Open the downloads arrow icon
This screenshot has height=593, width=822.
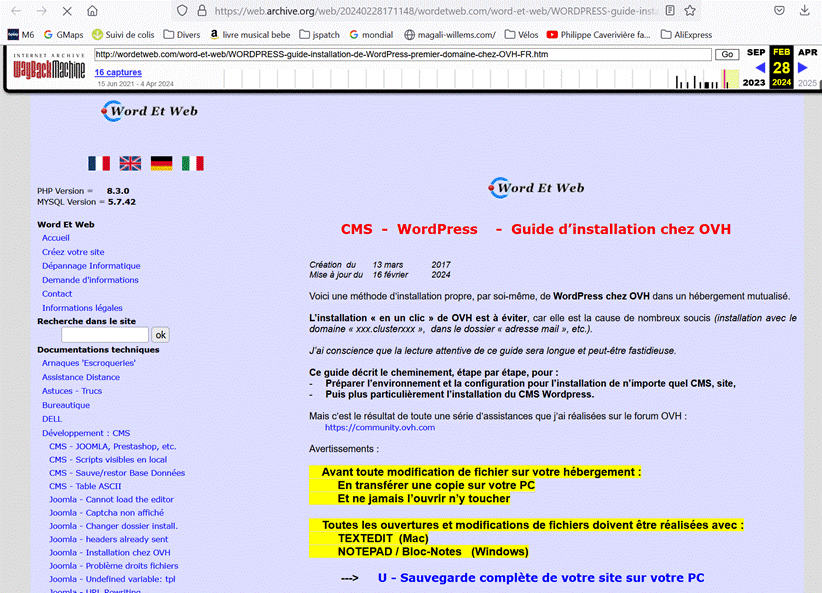click(805, 10)
